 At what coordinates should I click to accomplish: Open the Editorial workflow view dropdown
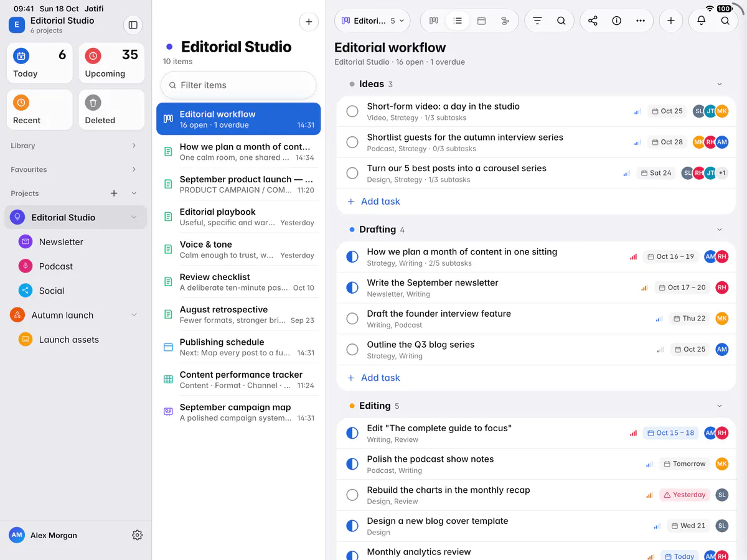tap(372, 21)
